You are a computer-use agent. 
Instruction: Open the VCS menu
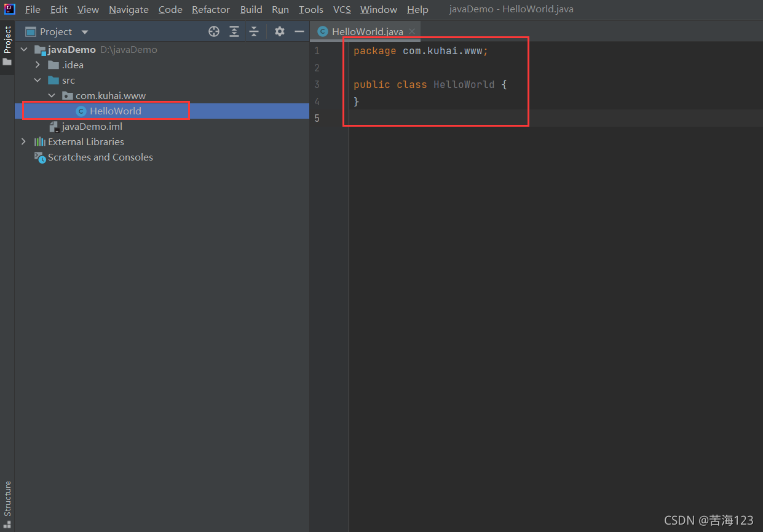(x=342, y=10)
